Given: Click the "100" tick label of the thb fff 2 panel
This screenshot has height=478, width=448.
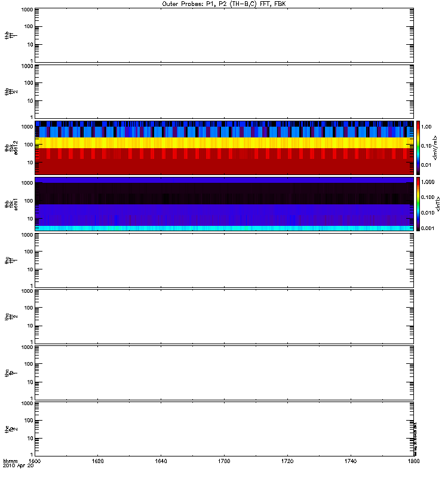Looking at the screenshot, I should tap(29, 83).
